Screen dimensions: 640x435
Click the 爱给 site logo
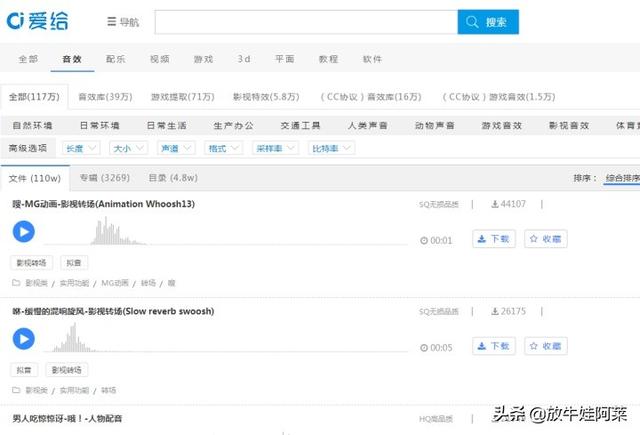click(40, 21)
